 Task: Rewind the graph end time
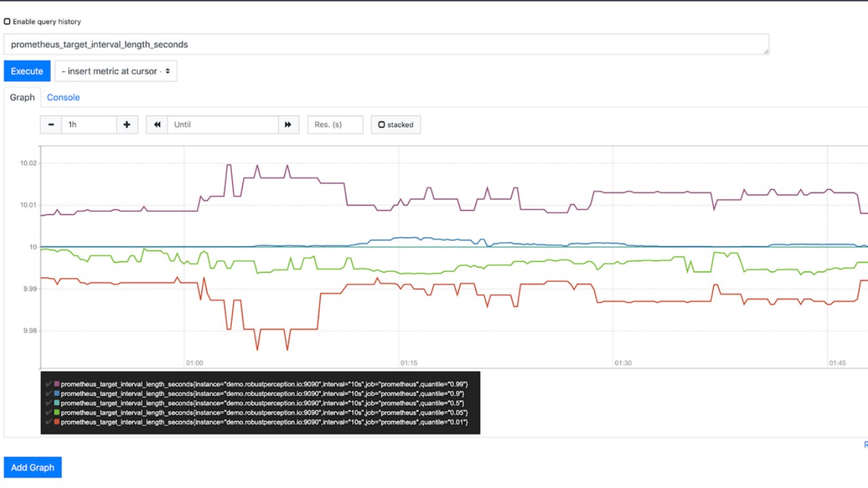(x=157, y=125)
